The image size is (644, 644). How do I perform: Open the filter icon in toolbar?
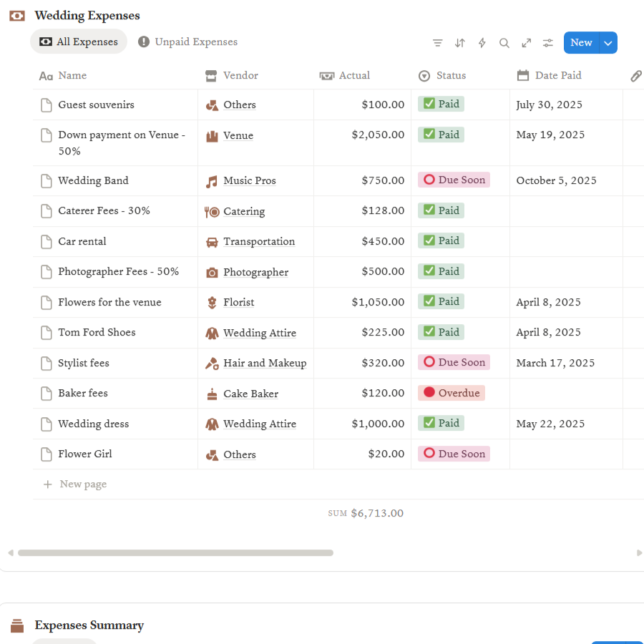437,43
